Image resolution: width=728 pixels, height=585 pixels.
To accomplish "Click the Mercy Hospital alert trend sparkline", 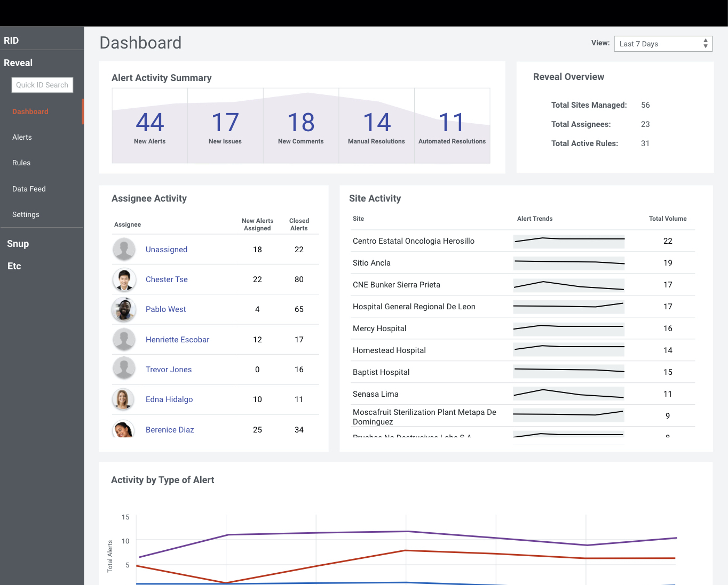I will [568, 328].
